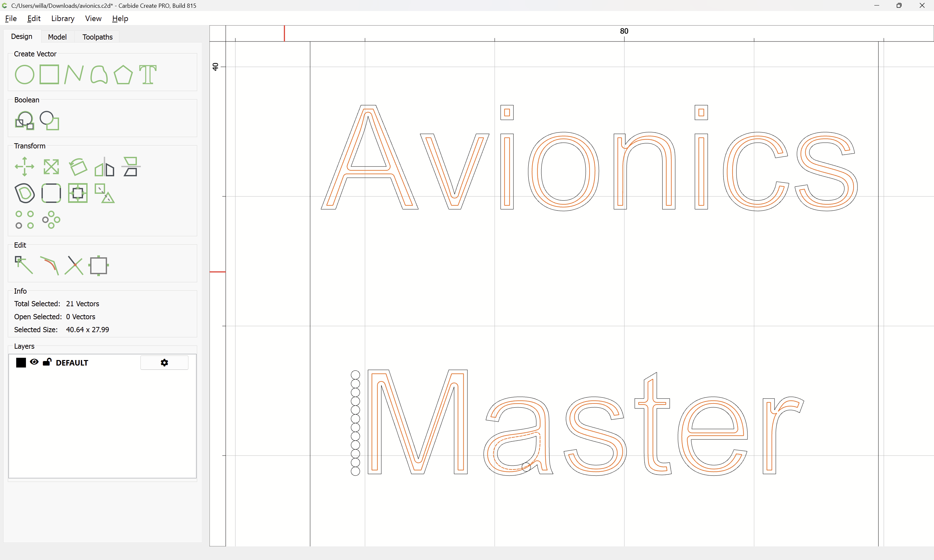Switch to the Toolpaths tab
The image size is (934, 560).
coord(97,37)
